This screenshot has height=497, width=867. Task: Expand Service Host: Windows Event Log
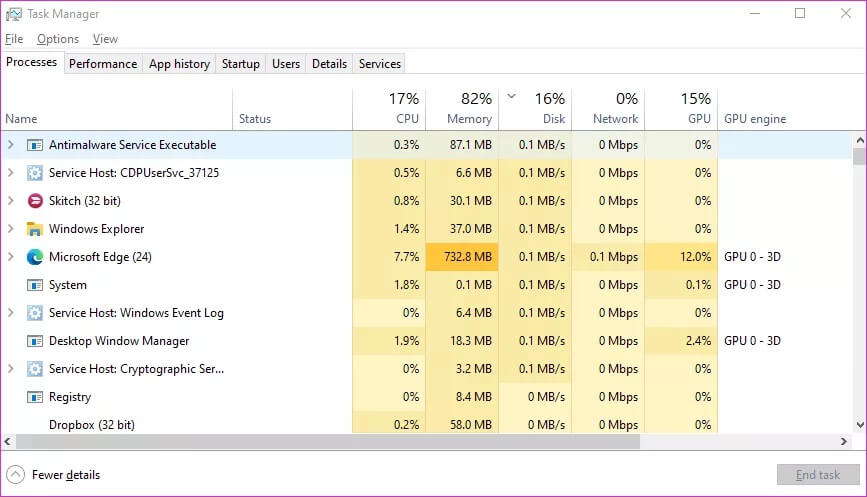coord(11,312)
